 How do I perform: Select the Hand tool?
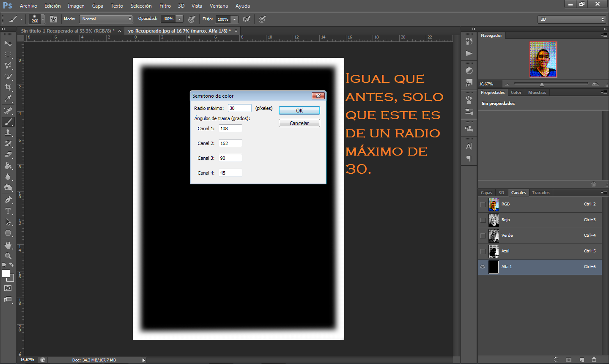8,245
